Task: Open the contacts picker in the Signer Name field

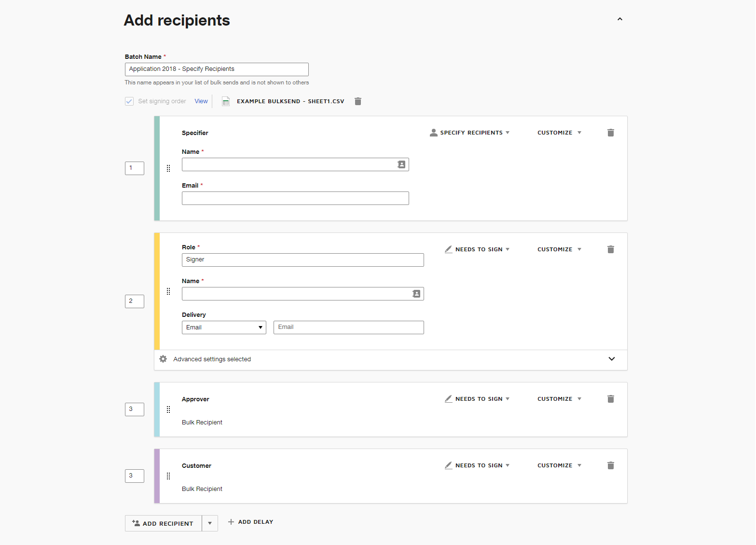Action: [x=416, y=293]
